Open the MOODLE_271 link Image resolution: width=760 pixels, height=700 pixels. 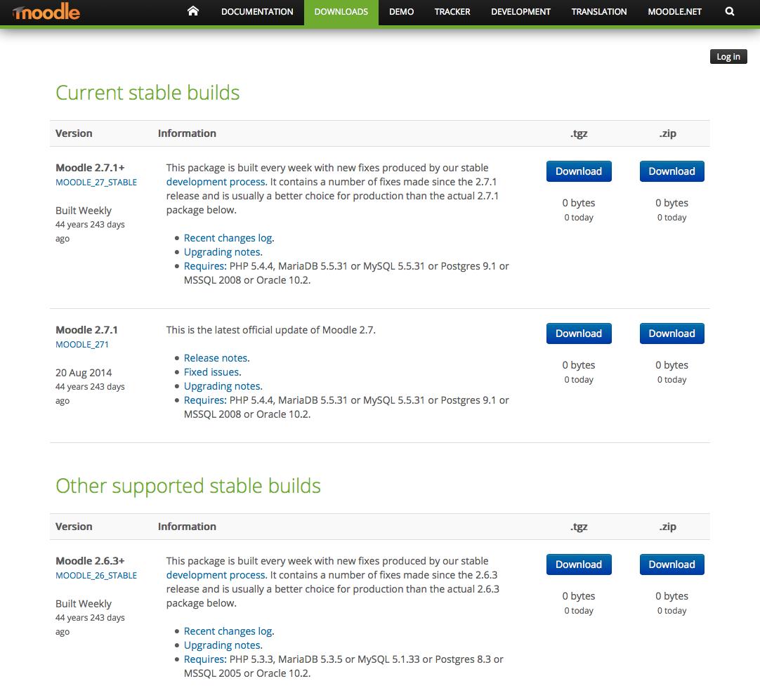82,345
